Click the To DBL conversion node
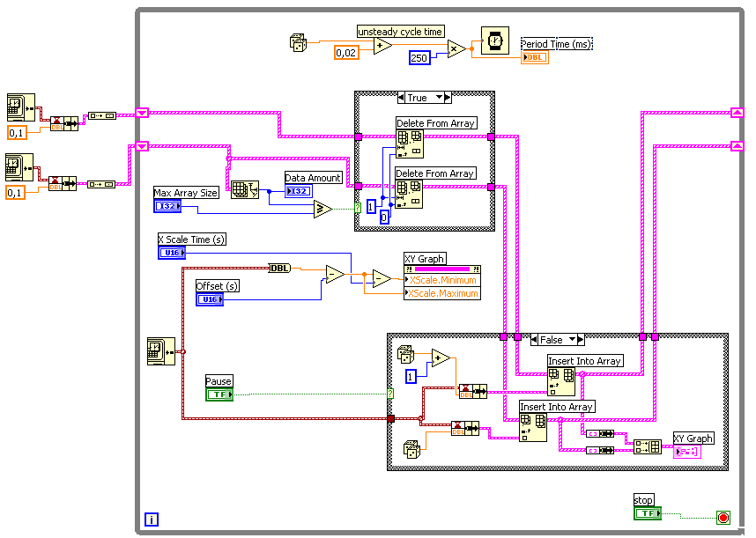 pos(279,268)
